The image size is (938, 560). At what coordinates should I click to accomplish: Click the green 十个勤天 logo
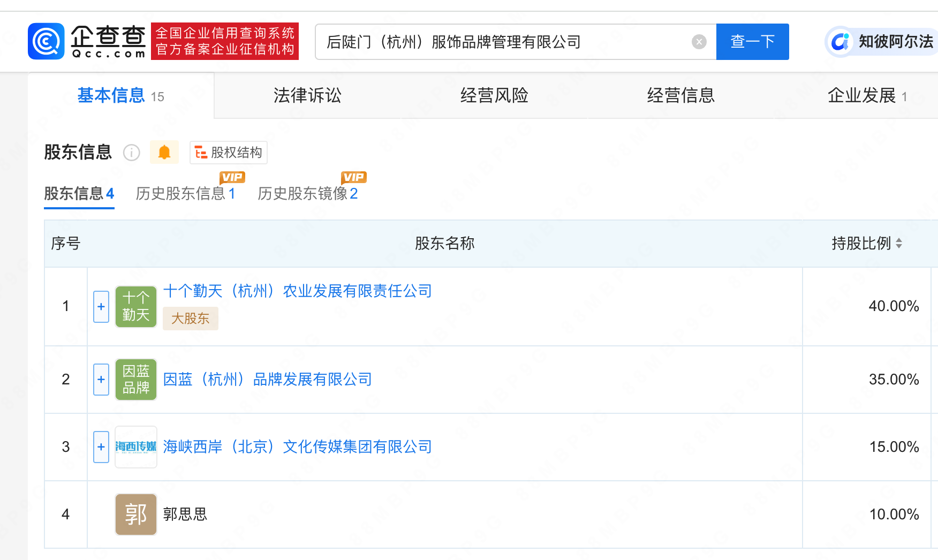click(136, 307)
